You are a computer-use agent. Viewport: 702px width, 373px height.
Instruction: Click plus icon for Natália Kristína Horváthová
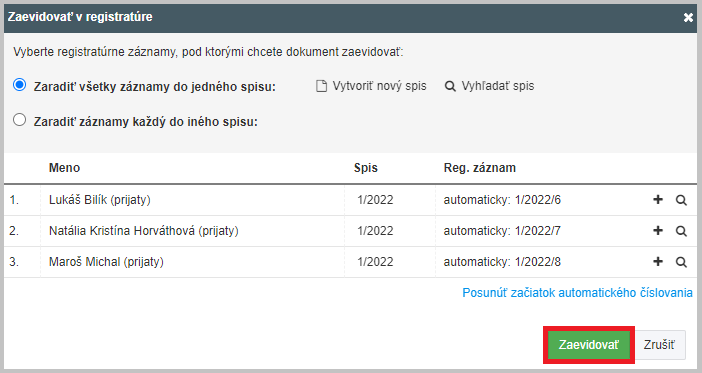point(658,230)
